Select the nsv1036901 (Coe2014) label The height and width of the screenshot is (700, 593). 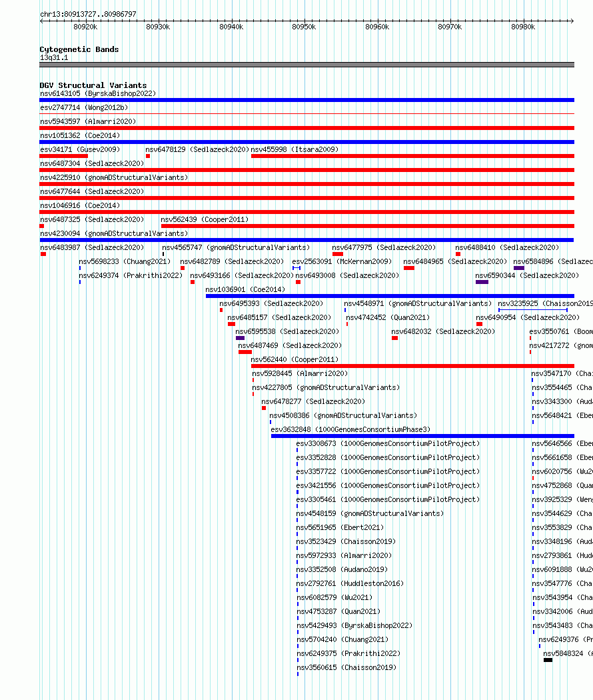245,289
